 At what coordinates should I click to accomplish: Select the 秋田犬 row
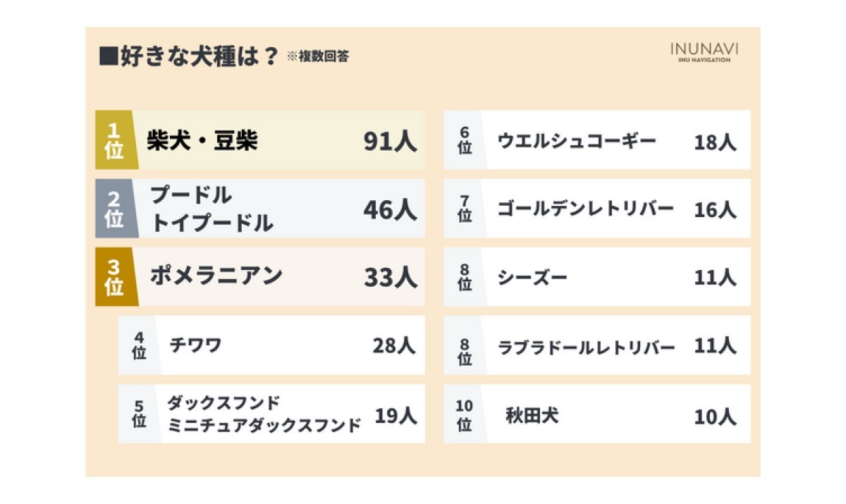(x=597, y=414)
